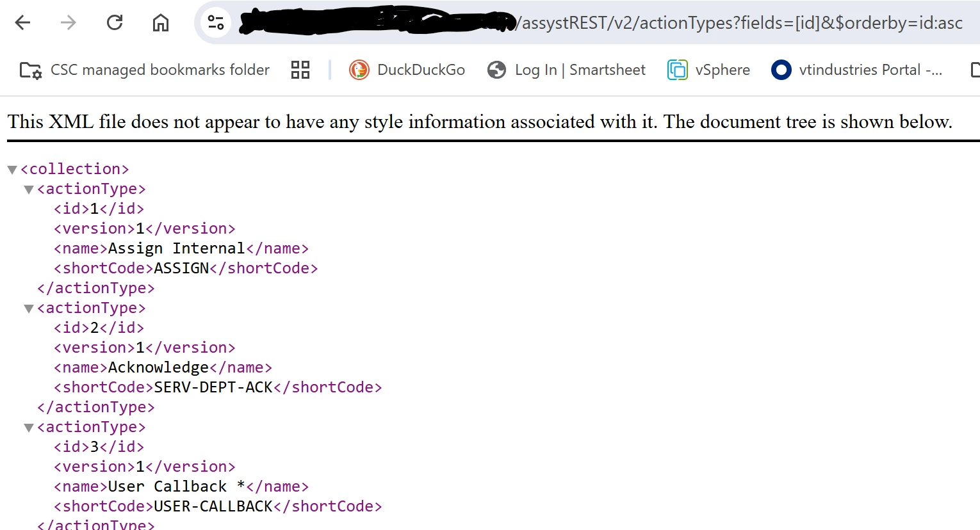Click the browser back arrow
The width and height of the screenshot is (980, 530).
tap(23, 23)
